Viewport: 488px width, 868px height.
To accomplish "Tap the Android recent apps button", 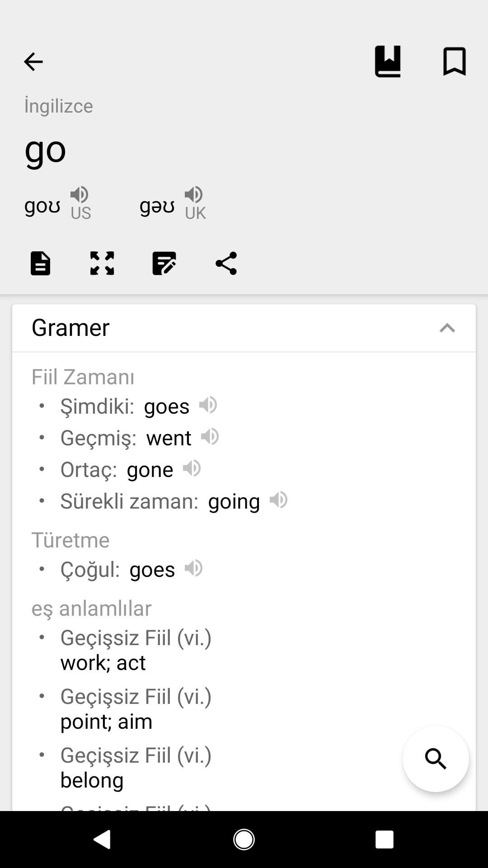I will [385, 840].
